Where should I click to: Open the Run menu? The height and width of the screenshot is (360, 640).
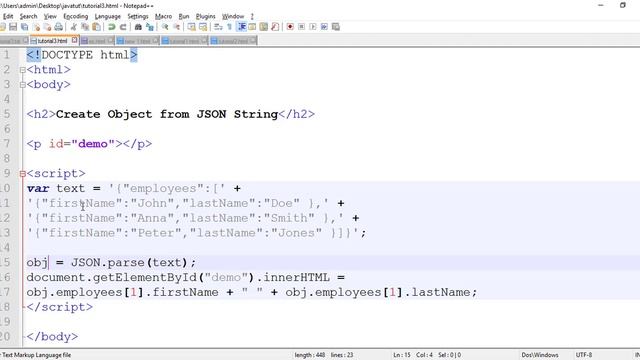click(x=184, y=16)
